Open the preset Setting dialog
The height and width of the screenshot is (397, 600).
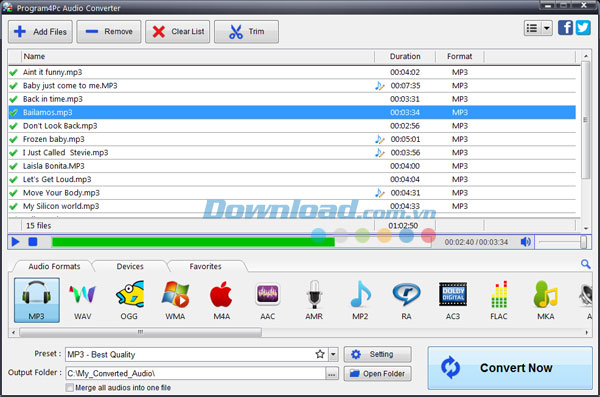(378, 354)
